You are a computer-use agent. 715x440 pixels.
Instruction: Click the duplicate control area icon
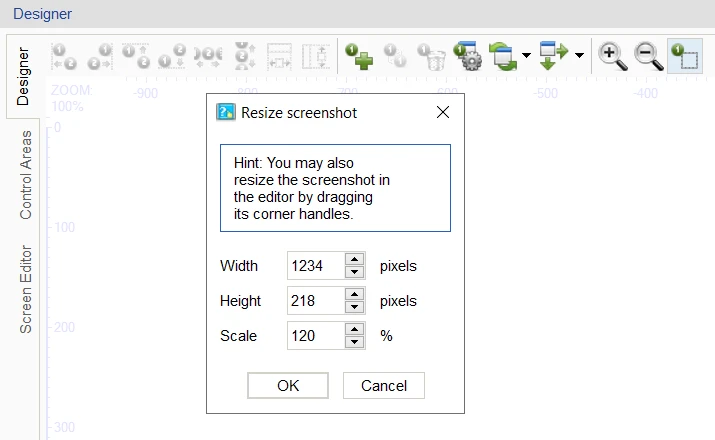(x=395, y=56)
